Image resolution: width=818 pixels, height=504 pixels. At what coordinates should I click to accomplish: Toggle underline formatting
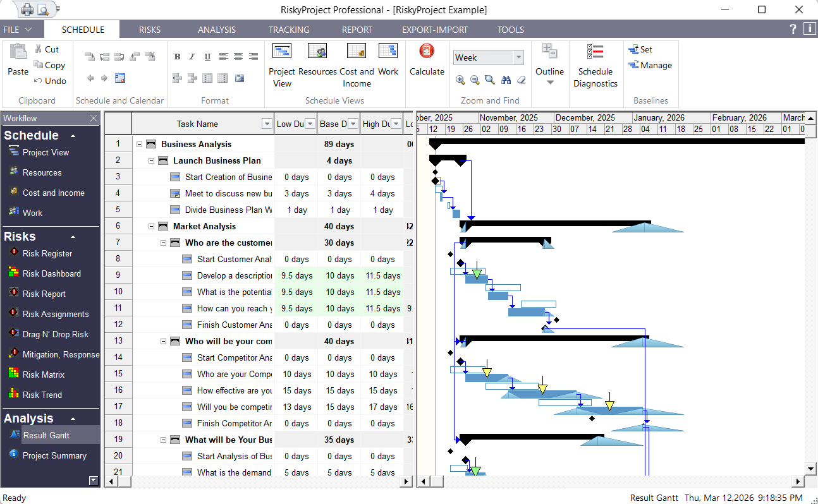207,56
